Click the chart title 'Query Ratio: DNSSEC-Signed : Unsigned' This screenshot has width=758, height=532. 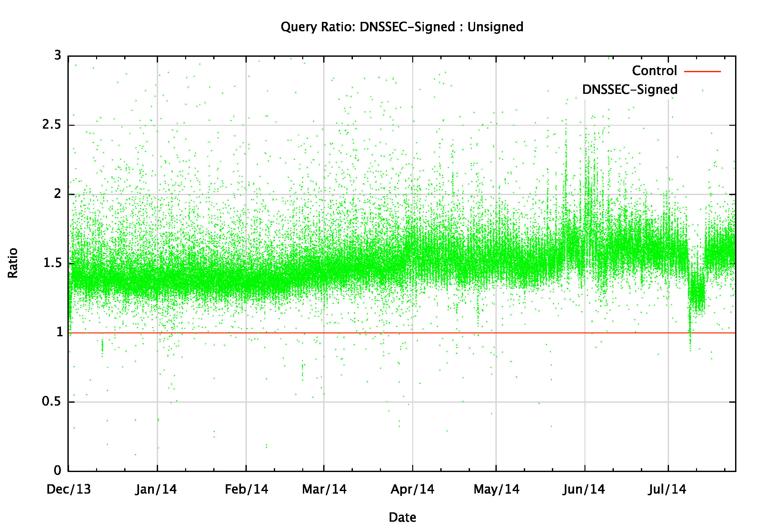pos(402,27)
